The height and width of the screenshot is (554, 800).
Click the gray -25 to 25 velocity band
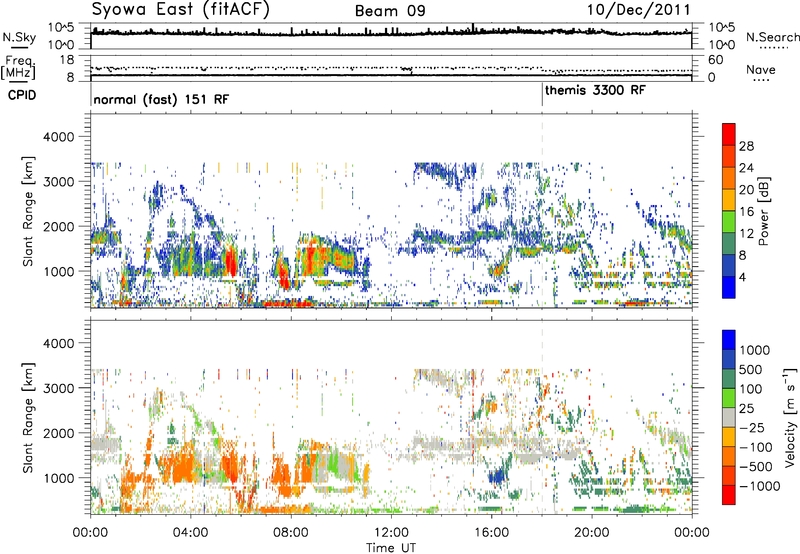(729, 417)
